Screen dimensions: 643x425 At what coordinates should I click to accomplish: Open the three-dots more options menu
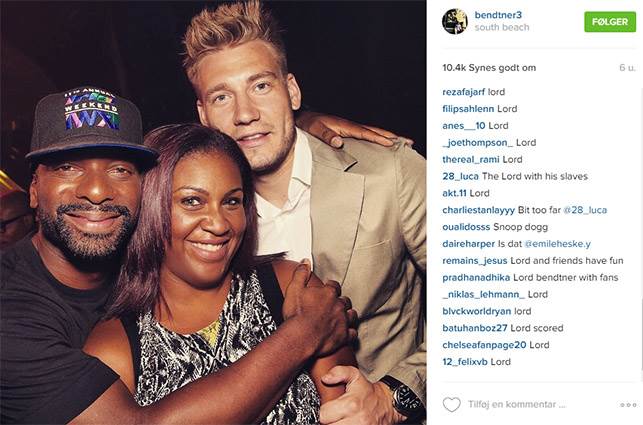pyautogui.click(x=628, y=405)
